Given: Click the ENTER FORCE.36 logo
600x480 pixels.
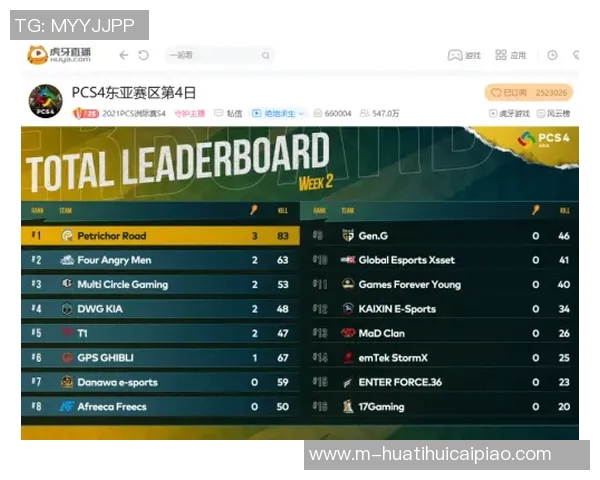Looking at the screenshot, I should point(347,382).
